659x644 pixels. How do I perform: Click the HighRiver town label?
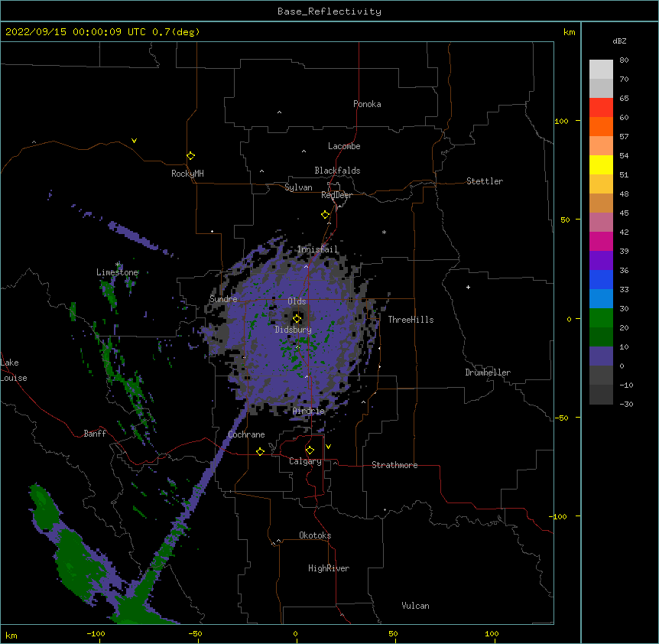(x=329, y=568)
